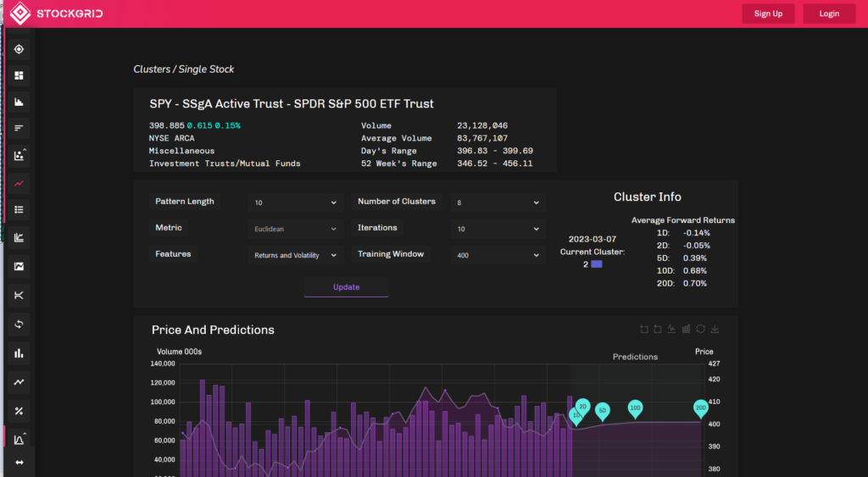868x477 pixels.
Task: Click the 20D return 0.70% value
Action: (695, 283)
